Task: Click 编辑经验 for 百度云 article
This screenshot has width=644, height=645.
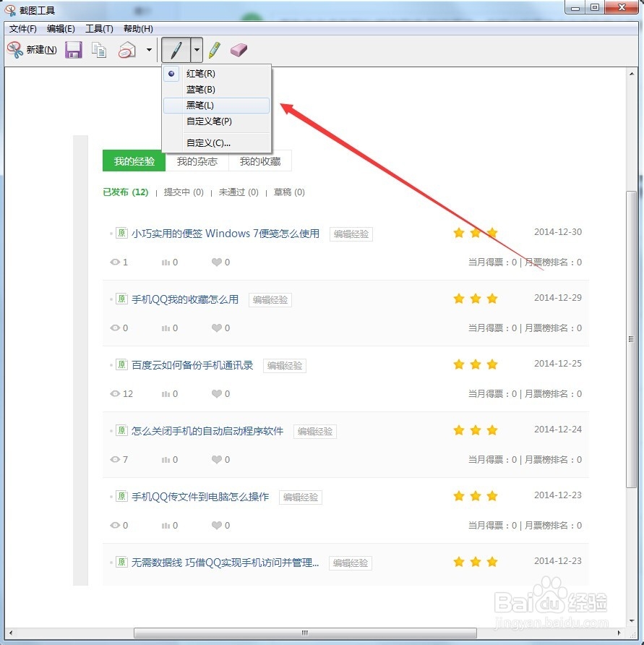Action: pyautogui.click(x=285, y=366)
